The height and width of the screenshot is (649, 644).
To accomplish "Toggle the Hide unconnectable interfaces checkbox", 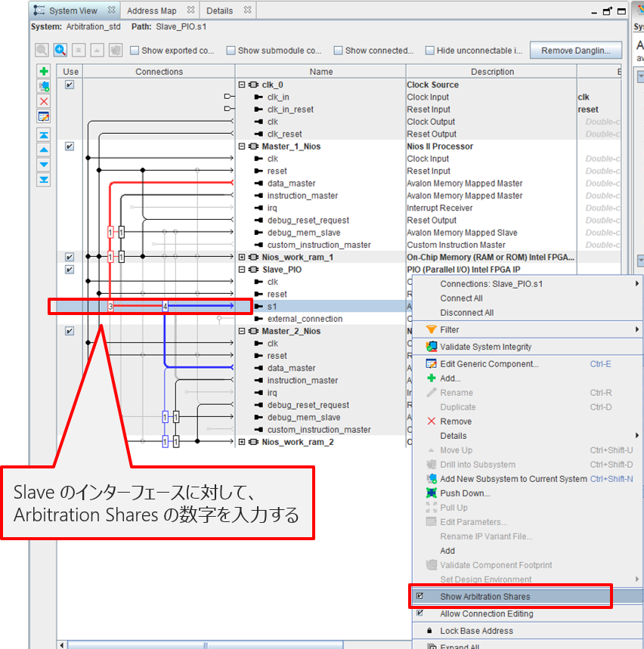I will pyautogui.click(x=429, y=51).
